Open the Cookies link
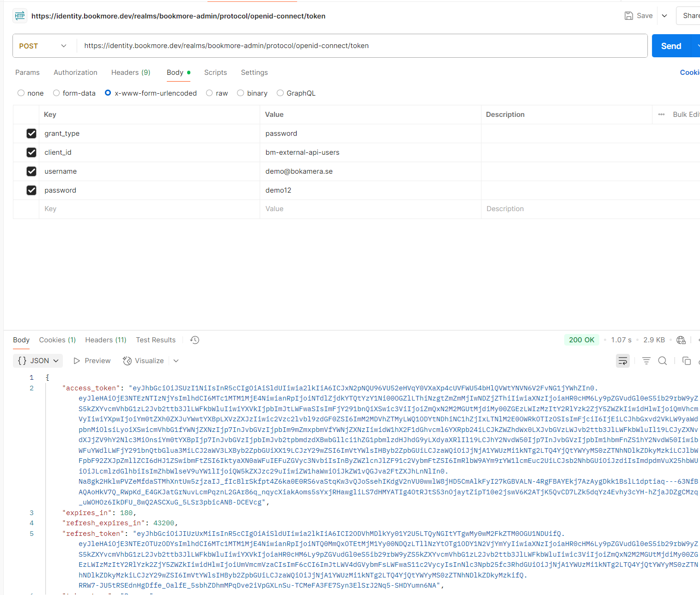This screenshot has height=595, width=700. [x=690, y=73]
